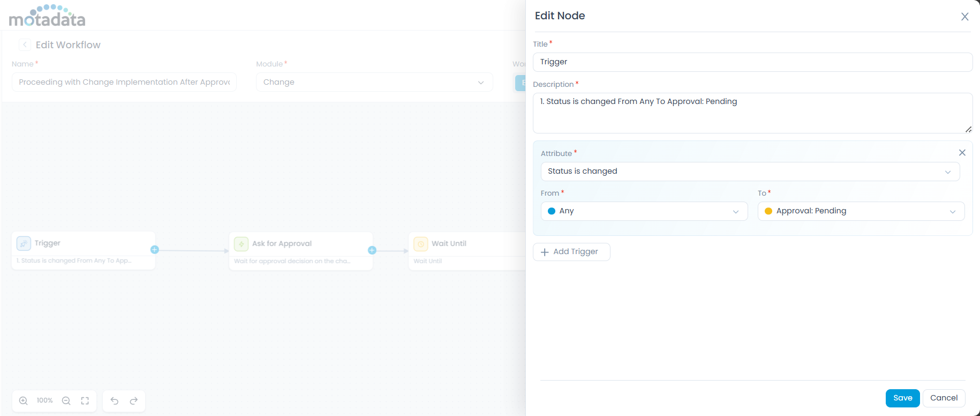Screen dimensions: 980x416
Task: Click the plus connector after Trigger node
Action: [155, 250]
